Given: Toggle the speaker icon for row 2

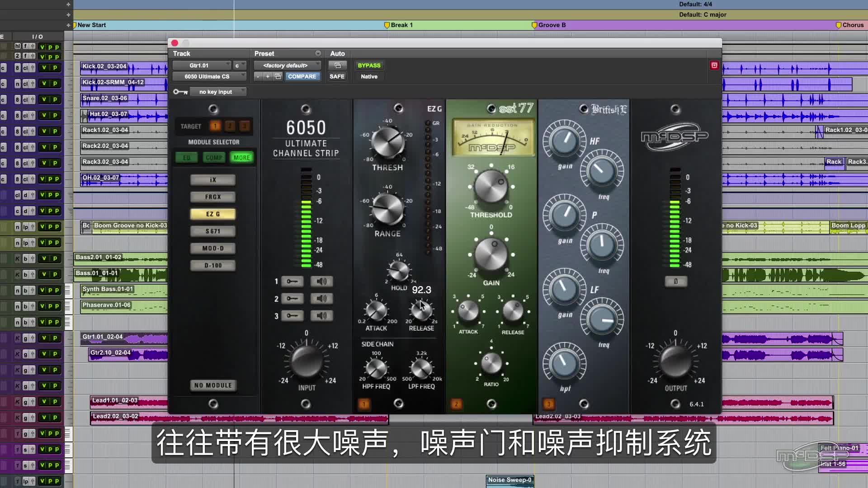Looking at the screenshot, I should point(321,299).
